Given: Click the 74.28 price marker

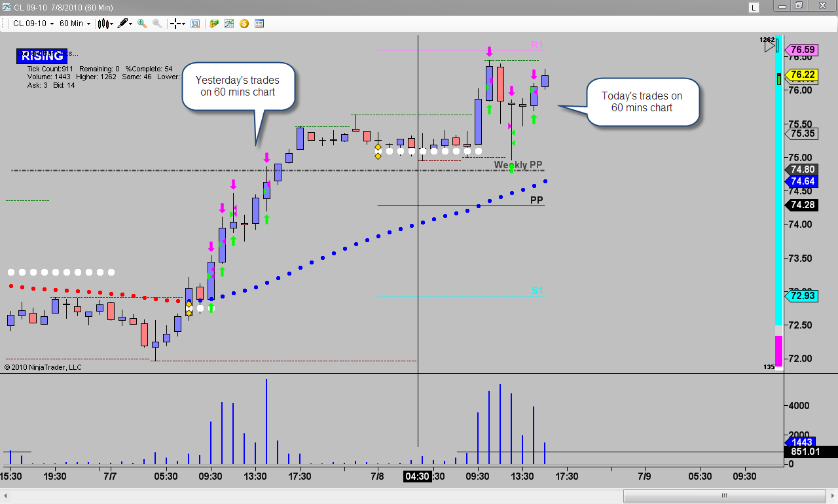Looking at the screenshot, I should 803,205.
